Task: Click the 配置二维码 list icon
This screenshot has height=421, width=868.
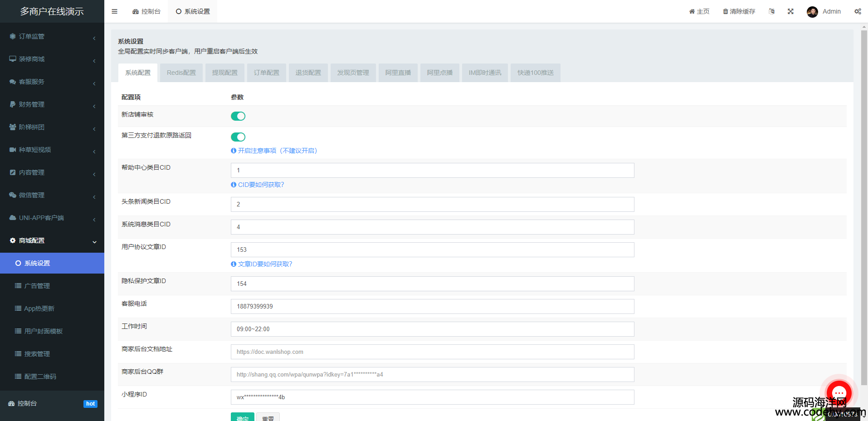Action: pyautogui.click(x=18, y=377)
